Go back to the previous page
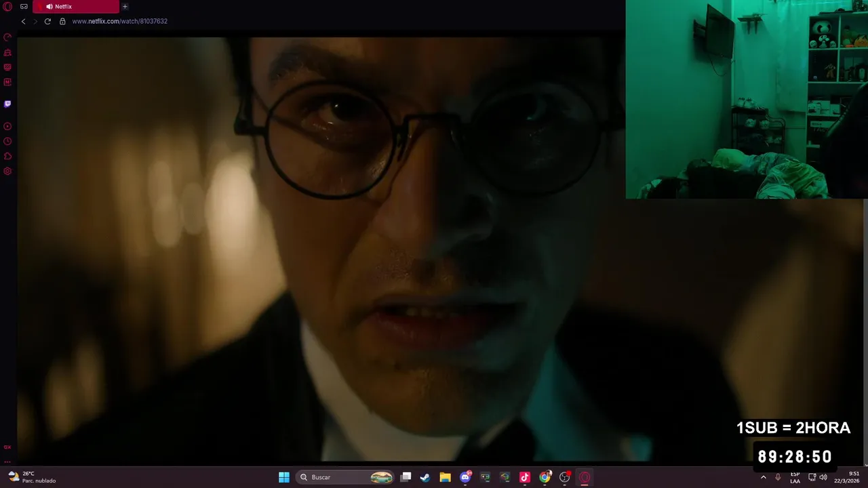 [23, 21]
